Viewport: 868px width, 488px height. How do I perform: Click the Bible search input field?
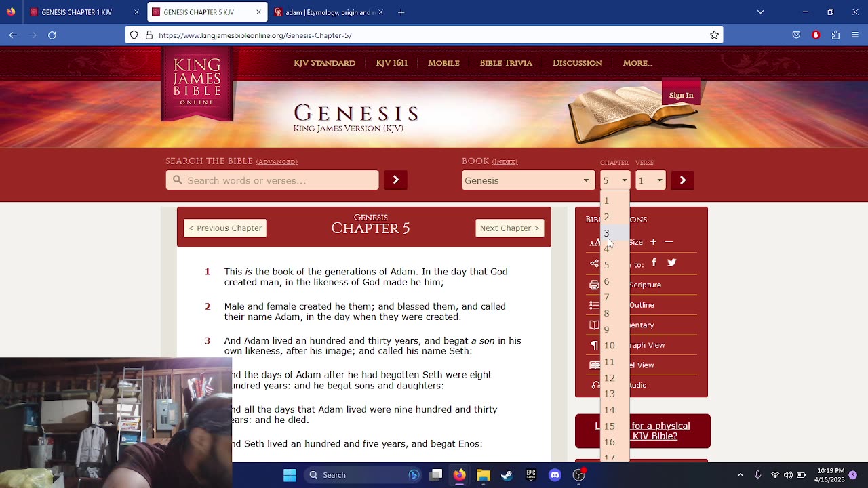[x=272, y=180]
